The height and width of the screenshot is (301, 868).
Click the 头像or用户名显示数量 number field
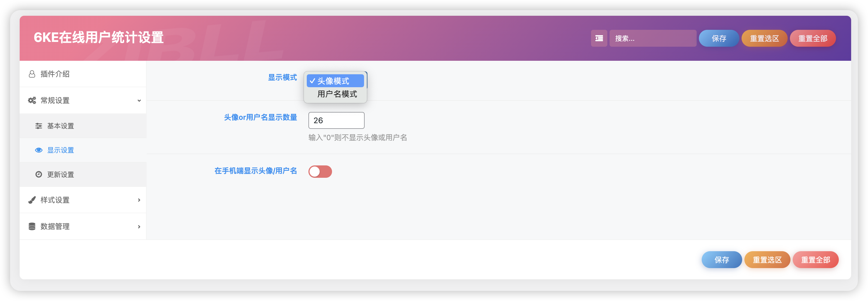coord(336,120)
